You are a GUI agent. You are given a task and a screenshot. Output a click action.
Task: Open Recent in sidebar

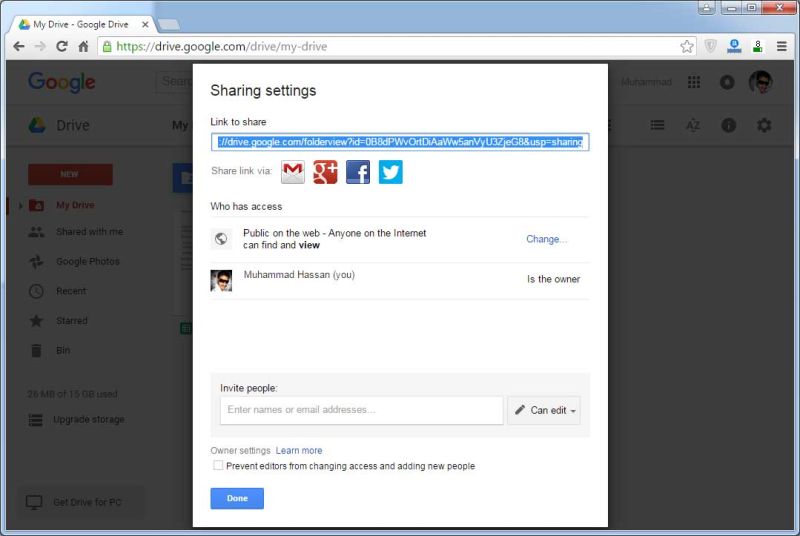point(71,291)
